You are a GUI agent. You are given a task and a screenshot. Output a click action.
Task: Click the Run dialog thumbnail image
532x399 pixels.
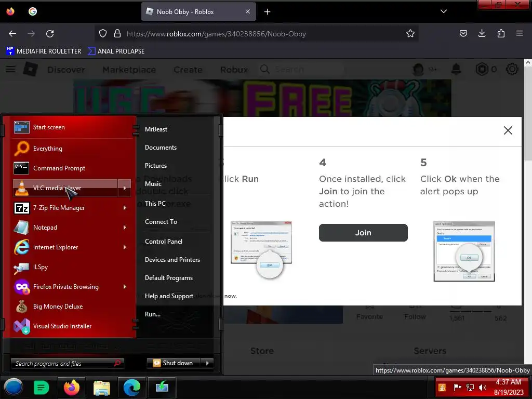[x=261, y=250]
